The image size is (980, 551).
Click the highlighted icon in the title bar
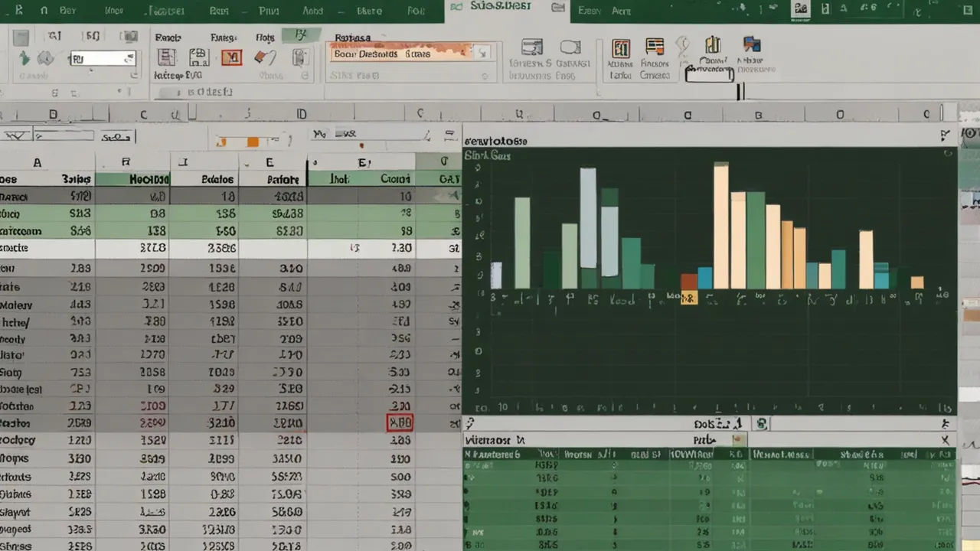[x=801, y=8]
